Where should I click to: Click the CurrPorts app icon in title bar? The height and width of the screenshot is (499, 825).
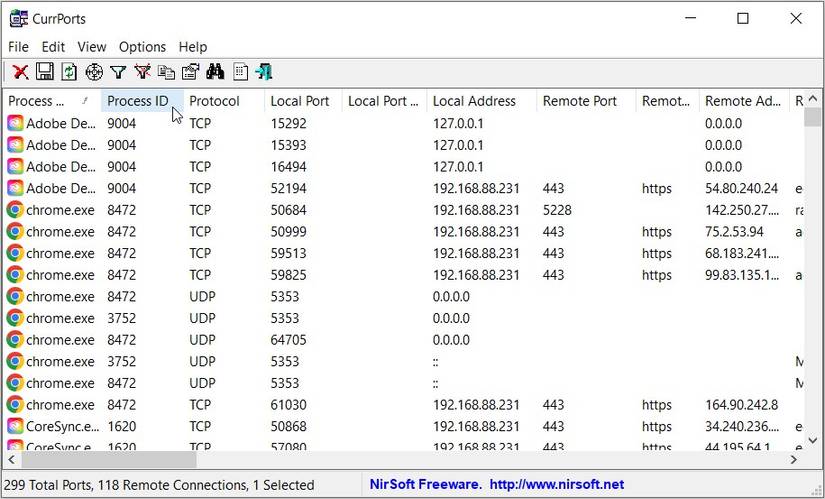click(18, 18)
